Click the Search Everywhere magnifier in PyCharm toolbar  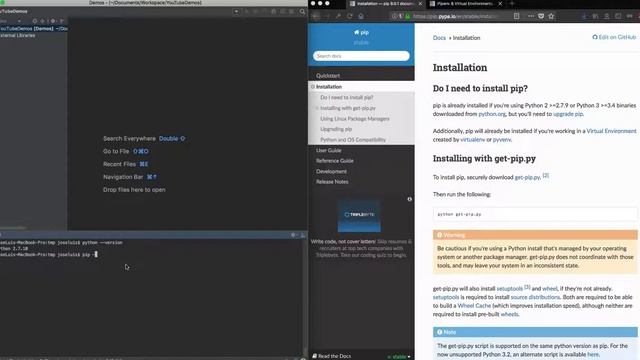pos(302,12)
